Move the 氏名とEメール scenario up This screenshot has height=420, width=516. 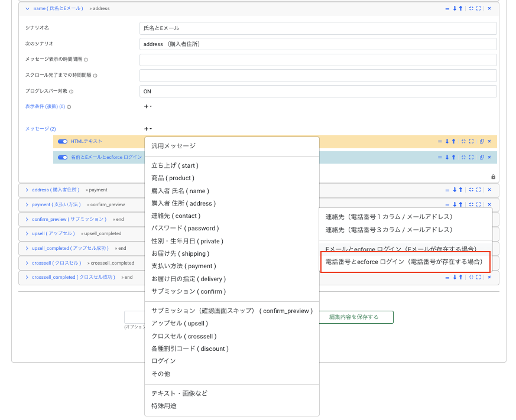pos(461,8)
